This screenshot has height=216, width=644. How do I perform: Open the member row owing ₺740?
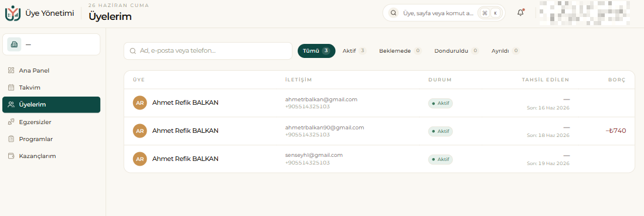pyautogui.click(x=380, y=131)
